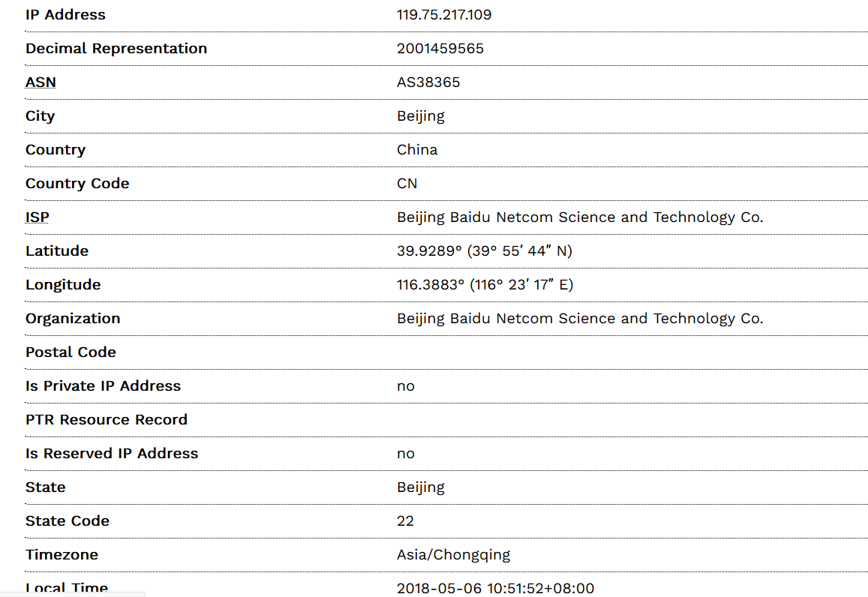
Task: Click the timezone value Asia/Chongqing
Action: (453, 555)
